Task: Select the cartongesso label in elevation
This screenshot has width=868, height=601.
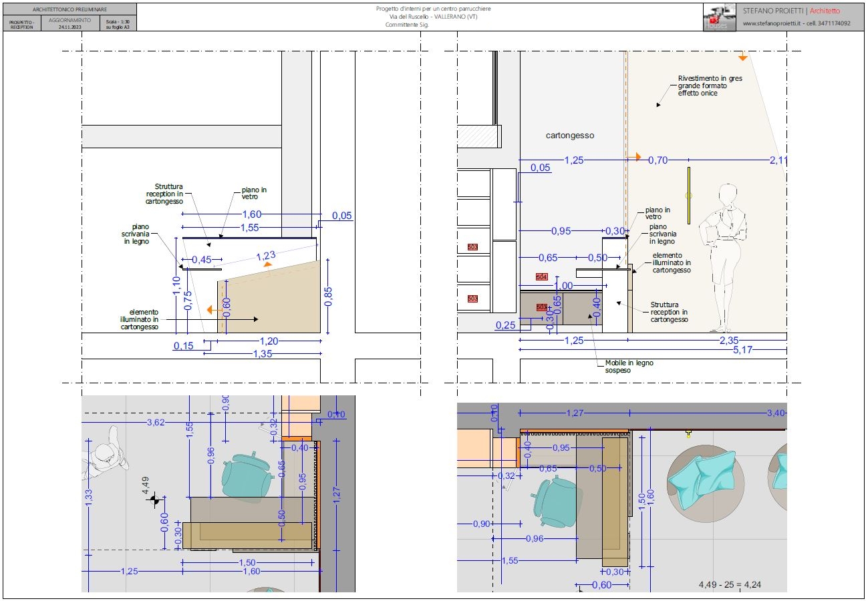Action: 569,135
